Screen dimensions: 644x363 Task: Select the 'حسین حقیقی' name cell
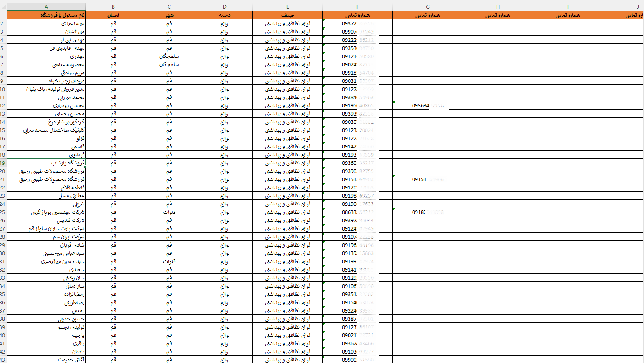click(46, 319)
